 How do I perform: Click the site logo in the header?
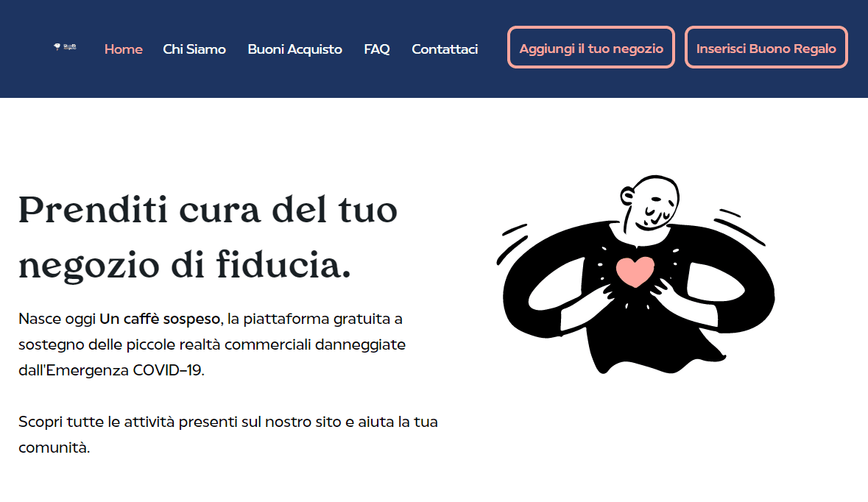tap(65, 47)
